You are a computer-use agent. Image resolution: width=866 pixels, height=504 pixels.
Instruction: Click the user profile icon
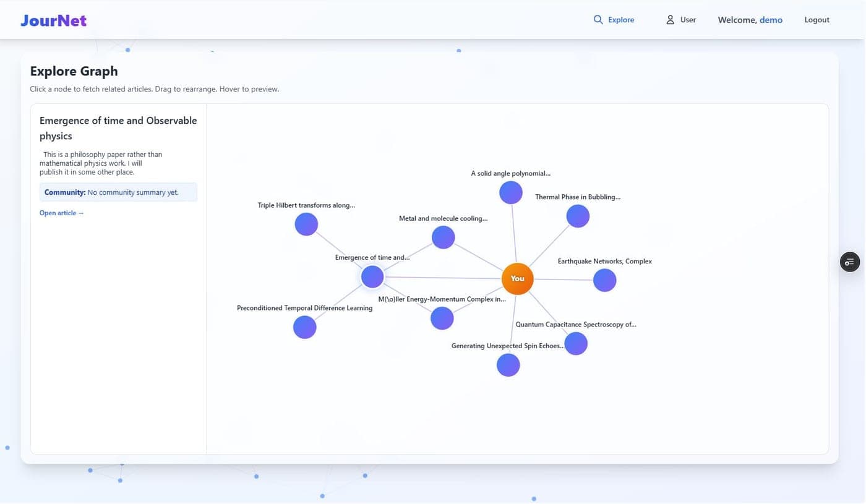click(670, 20)
